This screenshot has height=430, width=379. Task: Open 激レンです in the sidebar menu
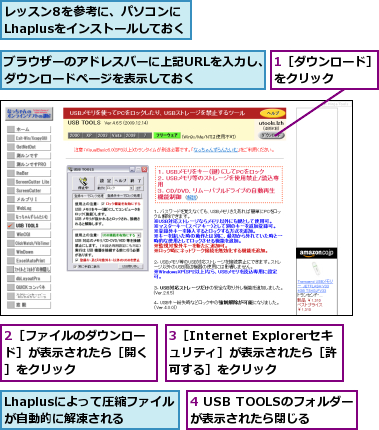pyautogui.click(x=29, y=156)
